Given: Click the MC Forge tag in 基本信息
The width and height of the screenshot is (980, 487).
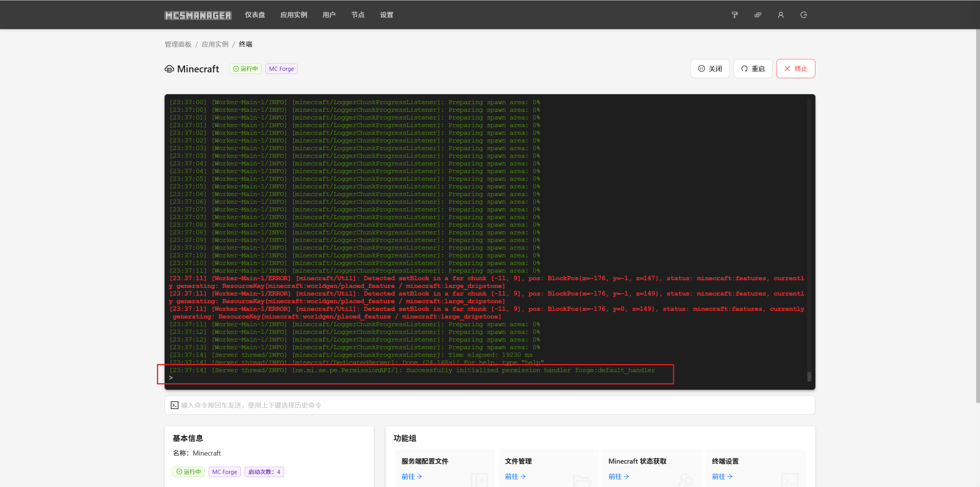Looking at the screenshot, I should click(225, 472).
